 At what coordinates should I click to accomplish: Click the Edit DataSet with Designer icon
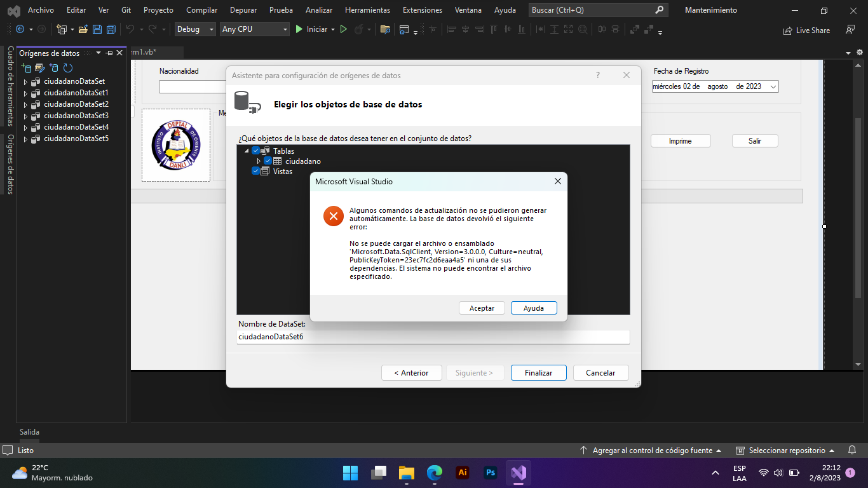[x=39, y=68]
